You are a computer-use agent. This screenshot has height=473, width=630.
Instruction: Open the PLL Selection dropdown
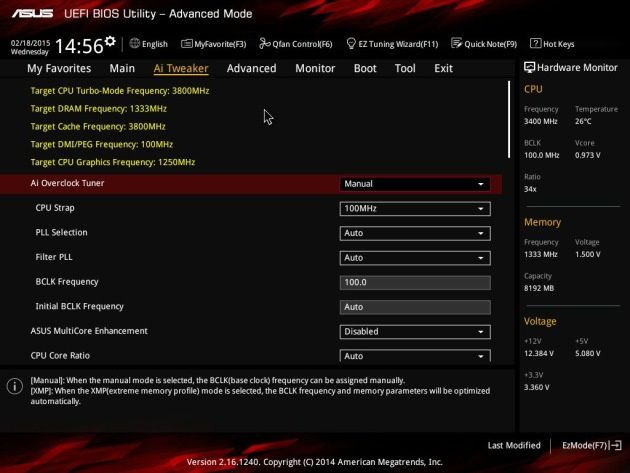pyautogui.click(x=415, y=233)
